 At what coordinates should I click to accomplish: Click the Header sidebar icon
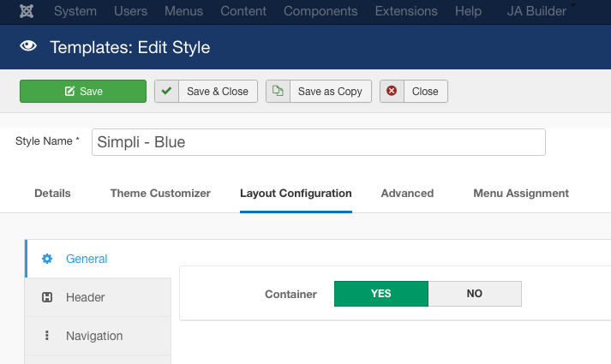pos(47,297)
